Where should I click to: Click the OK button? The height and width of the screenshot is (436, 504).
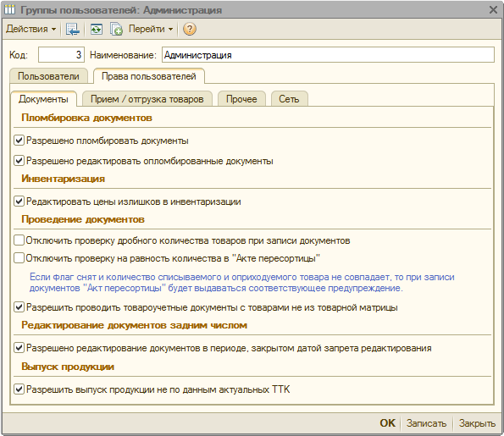387,422
